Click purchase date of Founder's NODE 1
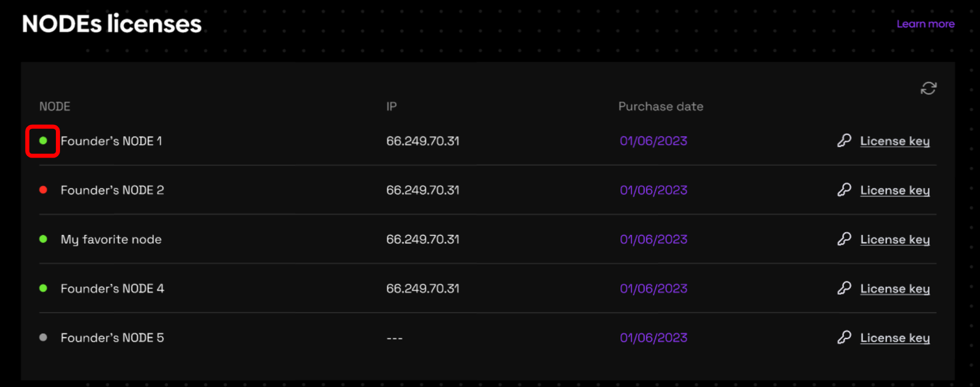This screenshot has width=980, height=387. [653, 141]
